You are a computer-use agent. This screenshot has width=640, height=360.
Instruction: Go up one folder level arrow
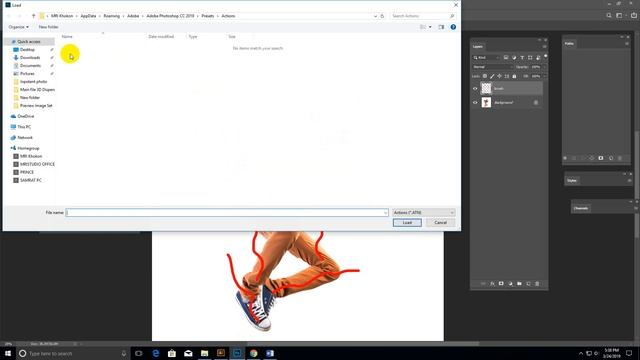coord(33,16)
